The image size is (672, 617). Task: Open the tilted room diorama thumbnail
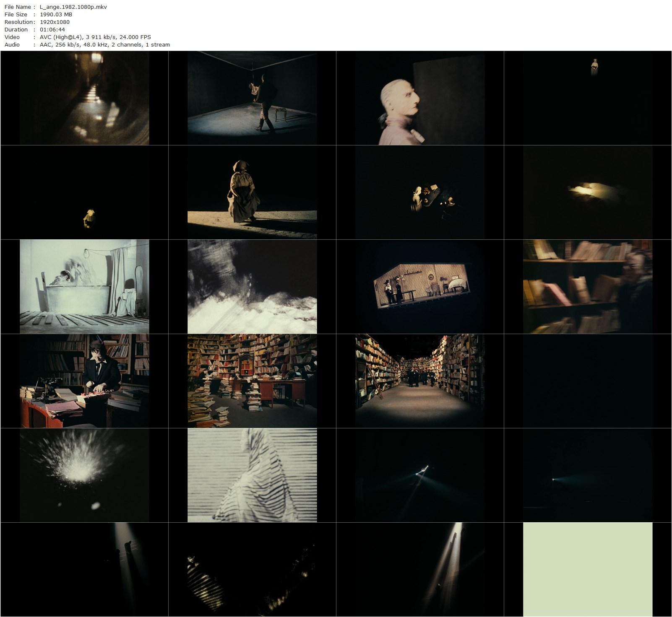click(x=420, y=287)
